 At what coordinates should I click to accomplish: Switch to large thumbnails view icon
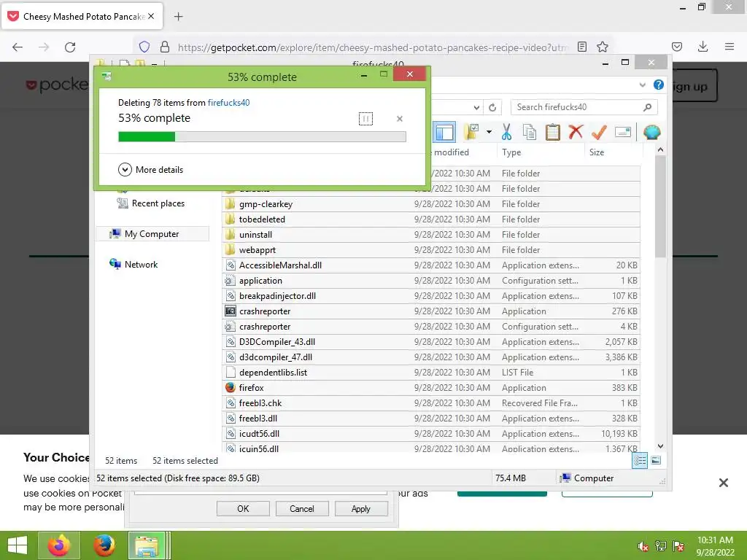[656, 460]
